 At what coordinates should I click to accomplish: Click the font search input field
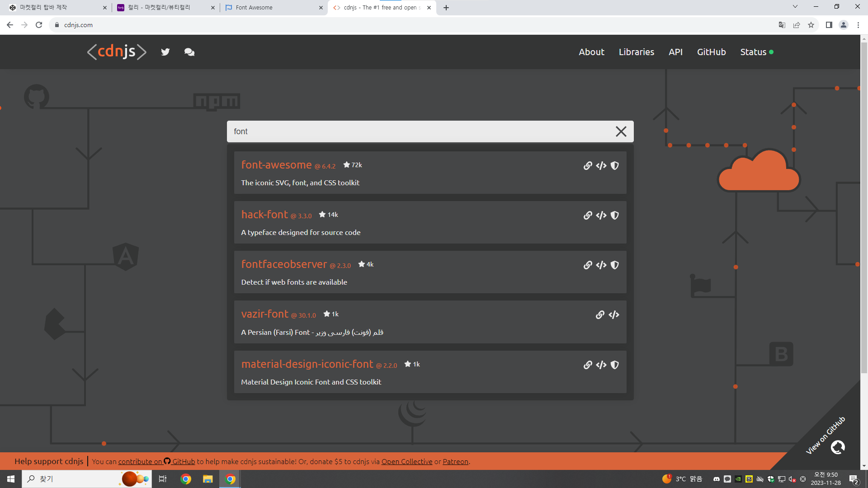tap(420, 131)
